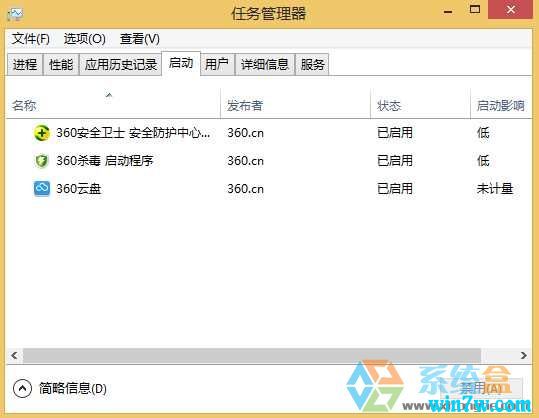
Task: Switch to the 进程 tab
Action: pyautogui.click(x=25, y=64)
